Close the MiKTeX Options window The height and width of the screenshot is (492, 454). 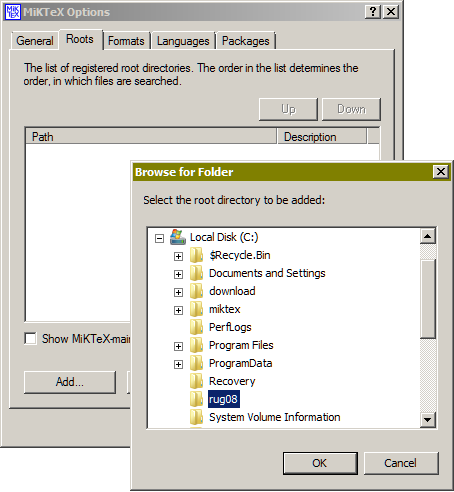pyautogui.click(x=391, y=12)
